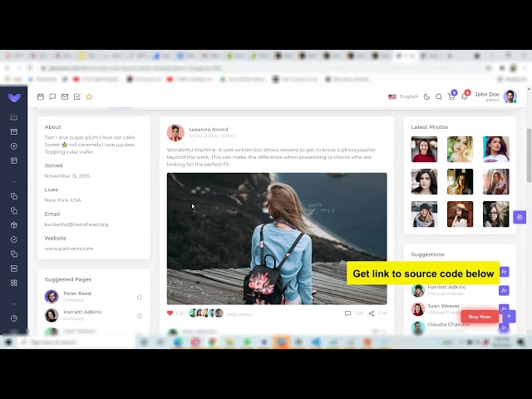Open the post comments icon
Viewport: 532px width, 399px height.
pos(347,313)
